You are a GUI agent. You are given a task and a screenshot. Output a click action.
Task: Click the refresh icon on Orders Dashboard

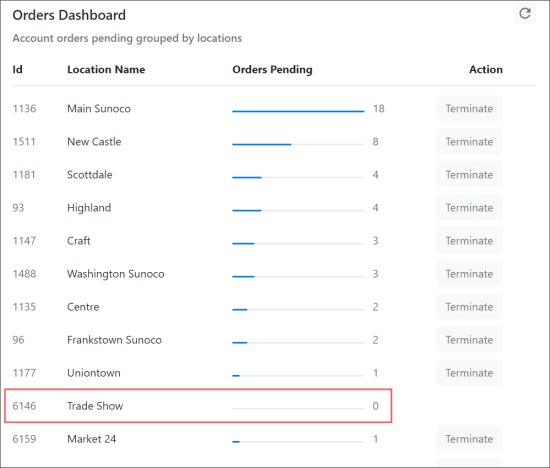click(x=525, y=14)
